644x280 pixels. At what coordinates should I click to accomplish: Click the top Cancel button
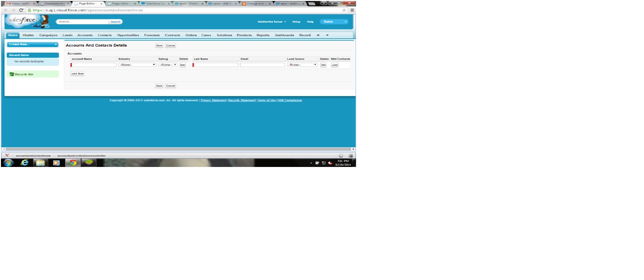click(x=170, y=45)
